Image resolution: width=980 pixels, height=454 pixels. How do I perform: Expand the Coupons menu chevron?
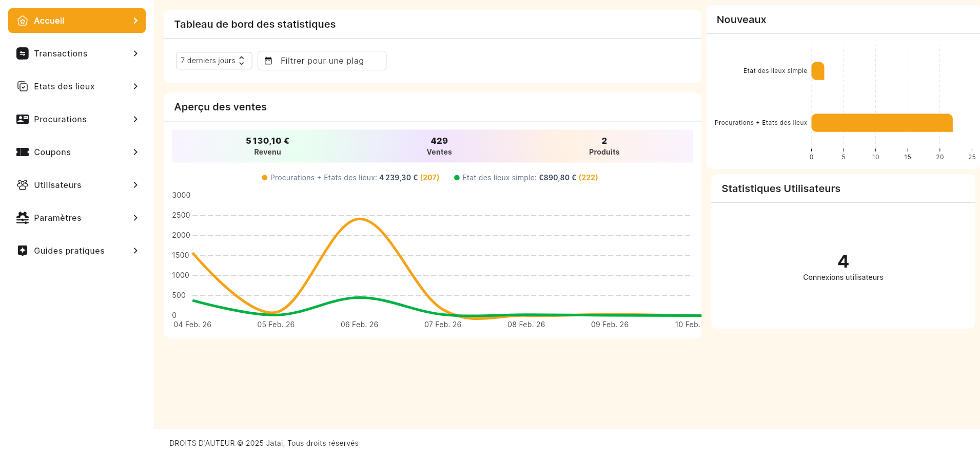[135, 152]
